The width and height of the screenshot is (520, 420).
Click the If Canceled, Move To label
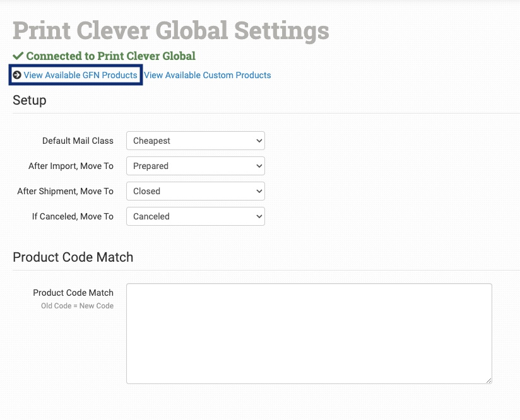(73, 216)
